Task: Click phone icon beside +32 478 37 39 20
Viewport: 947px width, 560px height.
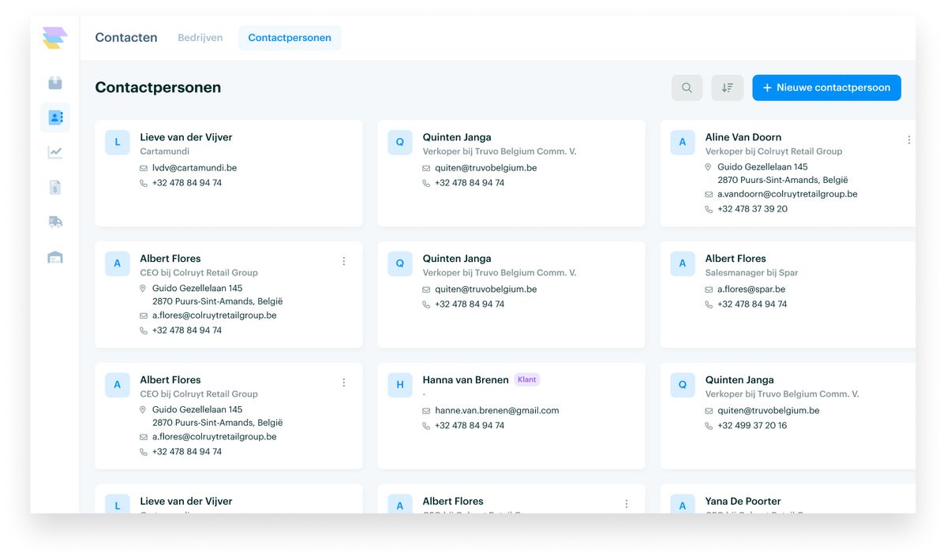Action: pyautogui.click(x=709, y=209)
